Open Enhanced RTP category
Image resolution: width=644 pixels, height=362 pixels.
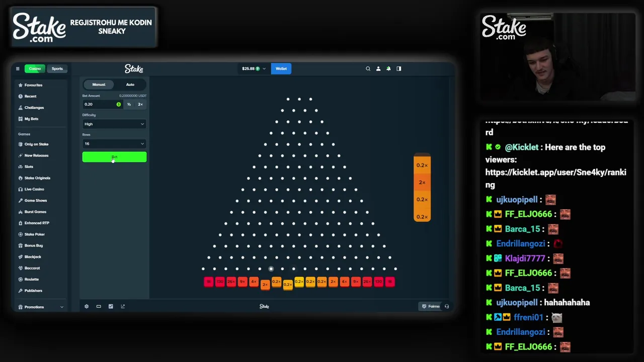point(34,223)
